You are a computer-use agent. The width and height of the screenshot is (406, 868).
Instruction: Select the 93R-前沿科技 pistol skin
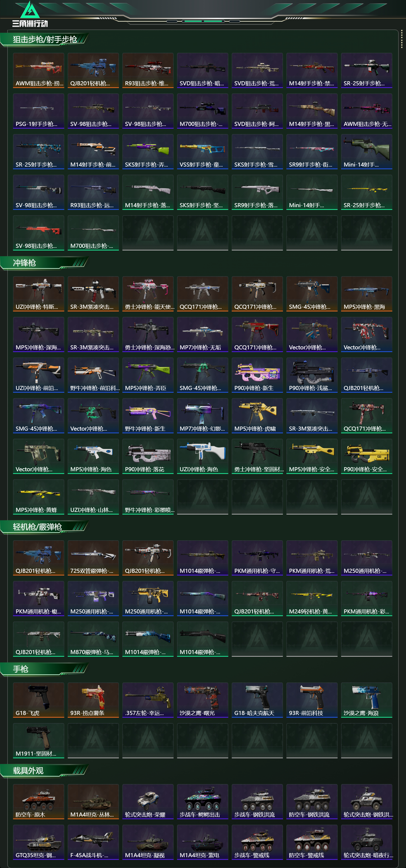point(312,700)
